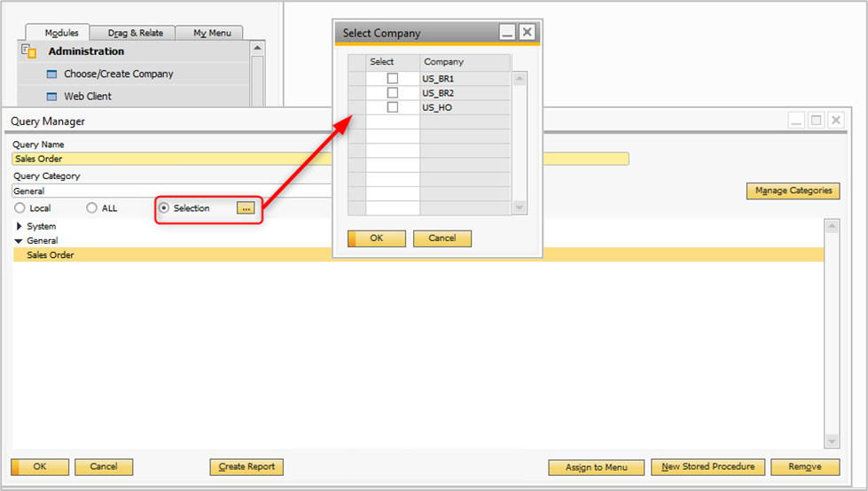
Task: Check the US_BR1 company checkbox
Action: [x=393, y=79]
